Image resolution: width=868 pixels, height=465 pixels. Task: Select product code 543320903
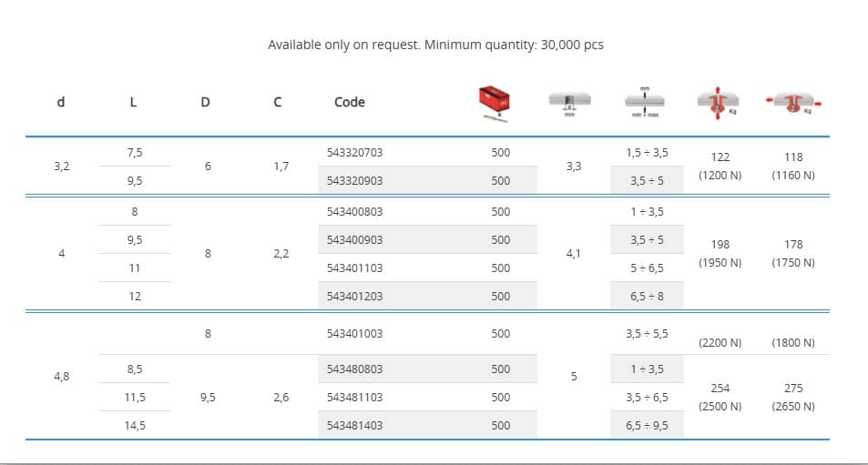(x=354, y=181)
